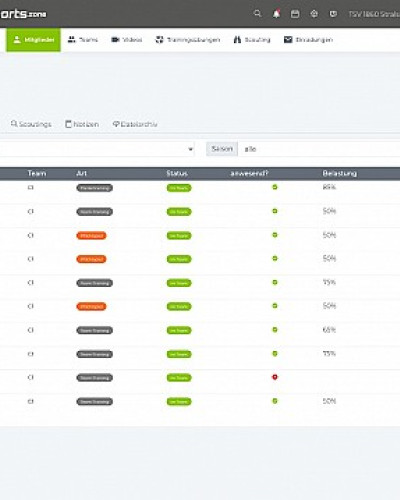Open the Saison 'alle' selector
This screenshot has width=400, height=500.
[x=319, y=149]
